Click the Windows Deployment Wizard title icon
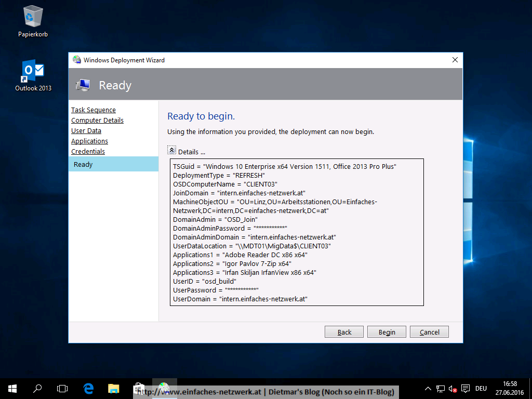The image size is (532, 399). tap(77, 60)
